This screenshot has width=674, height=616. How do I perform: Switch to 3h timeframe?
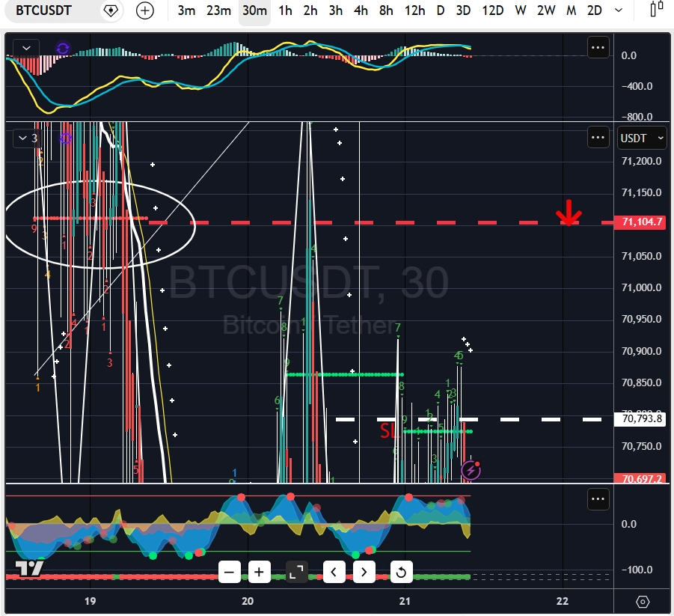(336, 10)
